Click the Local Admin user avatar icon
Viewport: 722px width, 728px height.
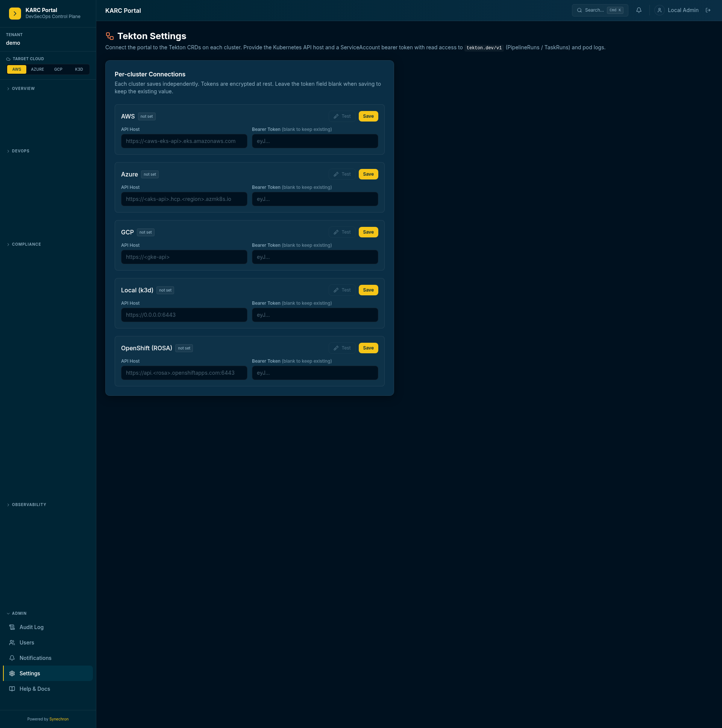pos(660,11)
